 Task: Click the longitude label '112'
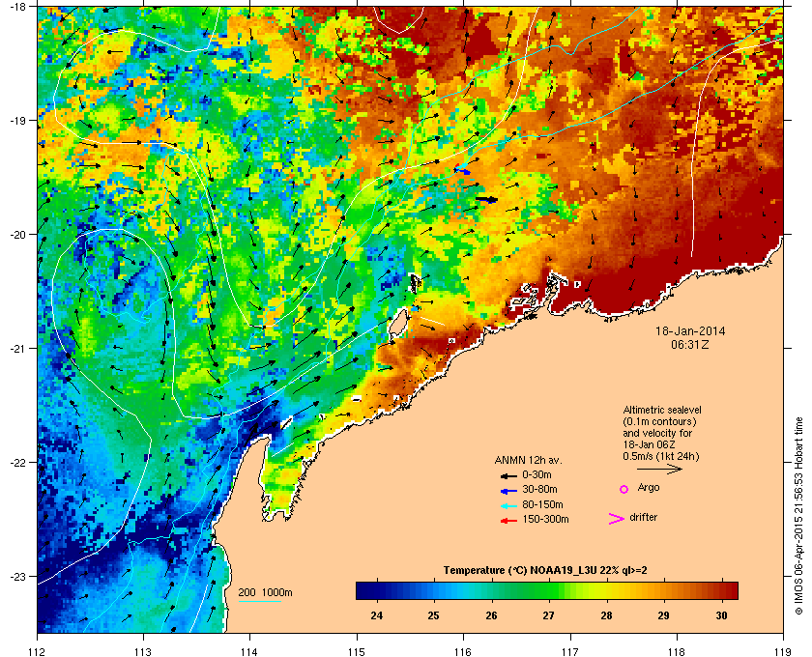click(38, 652)
